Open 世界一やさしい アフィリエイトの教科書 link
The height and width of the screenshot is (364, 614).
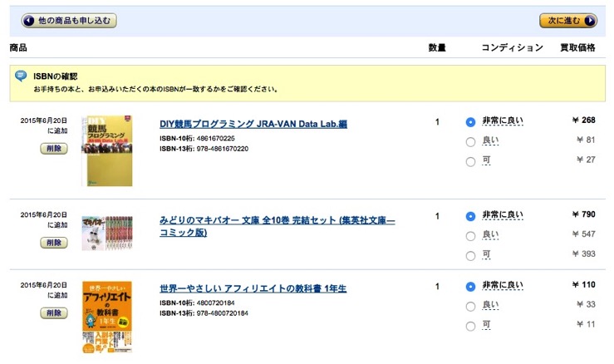(x=253, y=288)
